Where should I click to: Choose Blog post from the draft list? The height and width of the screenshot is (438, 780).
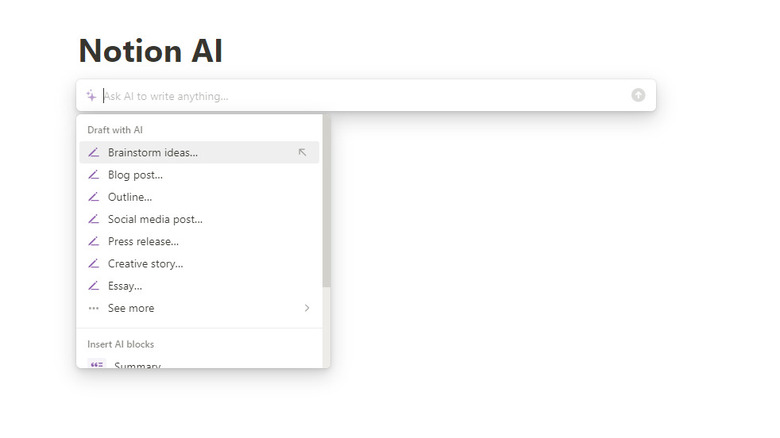135,175
